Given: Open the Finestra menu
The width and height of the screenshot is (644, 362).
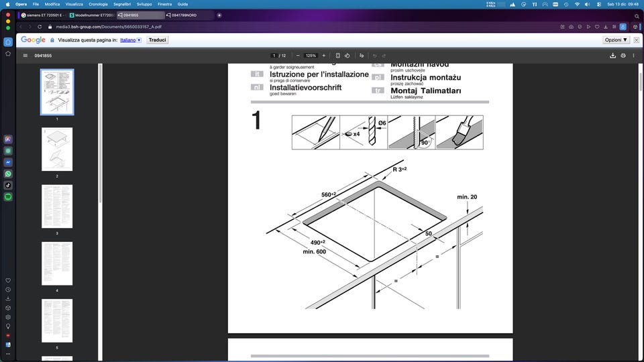Looking at the screenshot, I should pos(165,4).
